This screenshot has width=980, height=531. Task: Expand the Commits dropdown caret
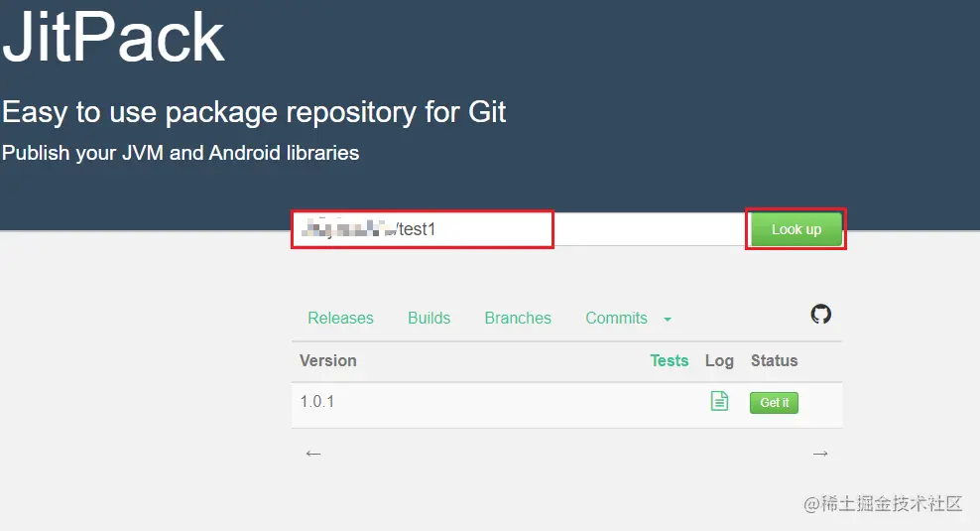668,320
